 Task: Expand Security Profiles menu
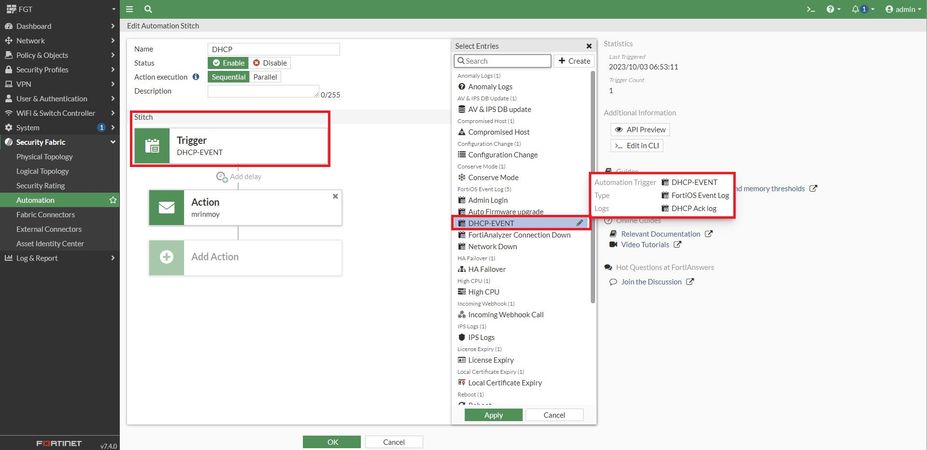point(60,70)
